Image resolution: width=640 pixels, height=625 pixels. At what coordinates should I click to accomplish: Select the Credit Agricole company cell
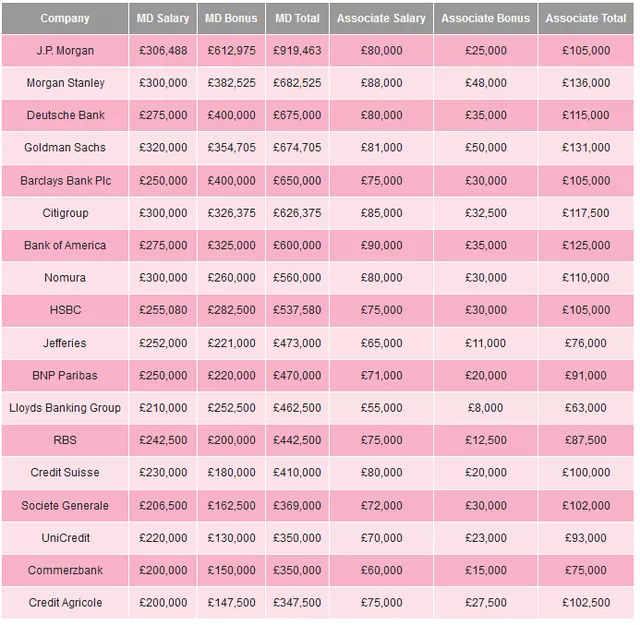(x=65, y=603)
